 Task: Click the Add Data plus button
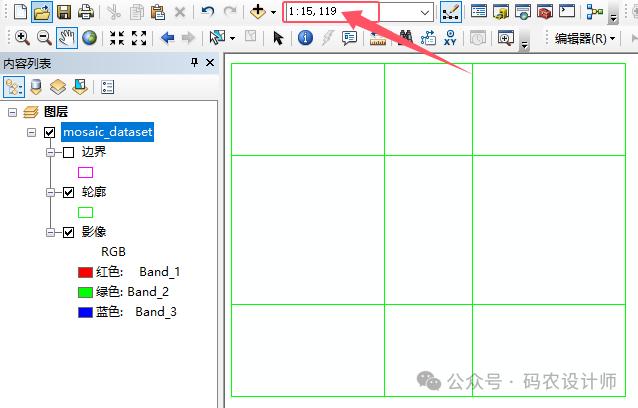coord(258,12)
